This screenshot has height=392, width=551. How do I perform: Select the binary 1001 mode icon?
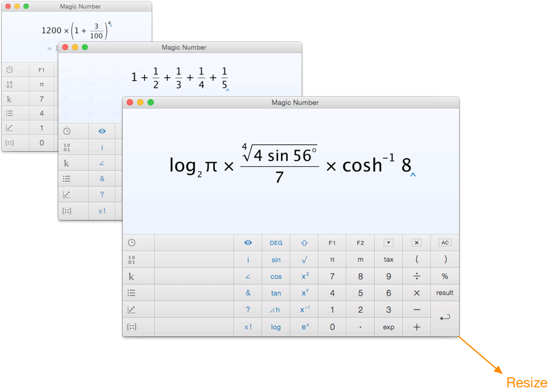131,259
